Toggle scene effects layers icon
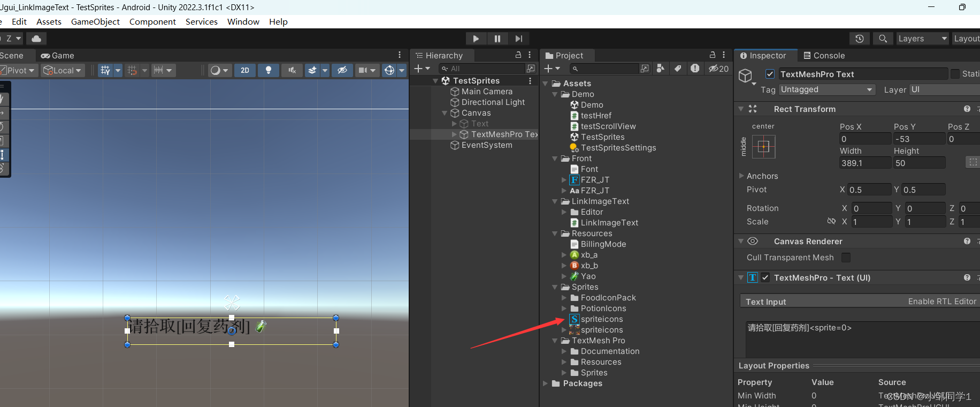This screenshot has height=407, width=980. pyautogui.click(x=312, y=70)
